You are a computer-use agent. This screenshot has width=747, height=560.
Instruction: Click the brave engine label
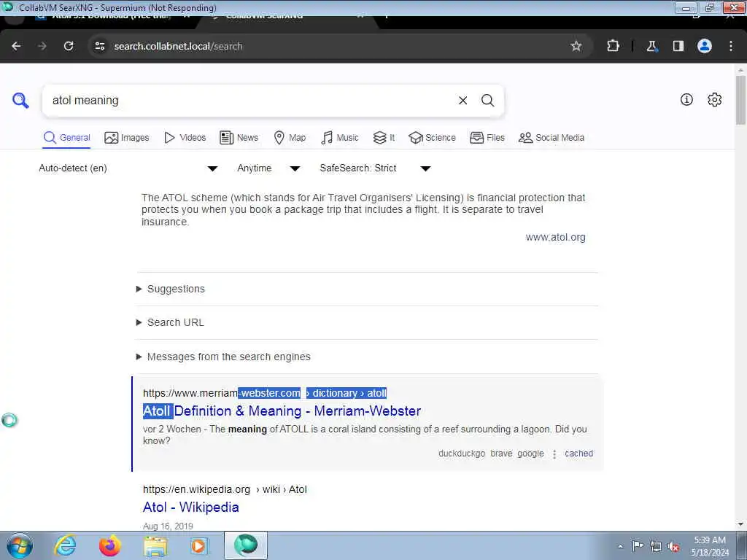pyautogui.click(x=501, y=454)
